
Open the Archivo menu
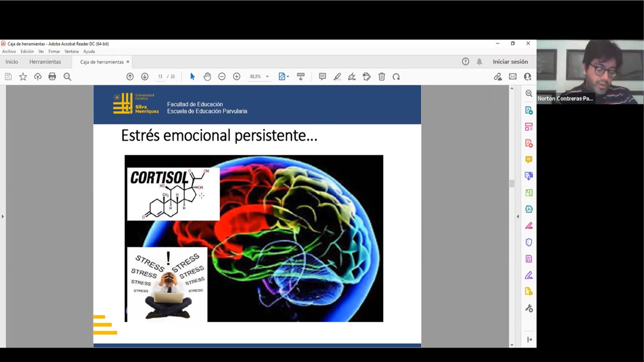(x=9, y=51)
